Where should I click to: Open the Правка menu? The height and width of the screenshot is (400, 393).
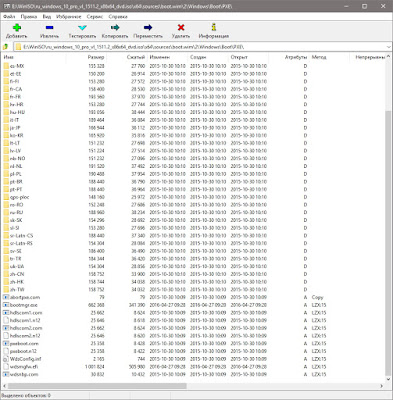tap(29, 16)
